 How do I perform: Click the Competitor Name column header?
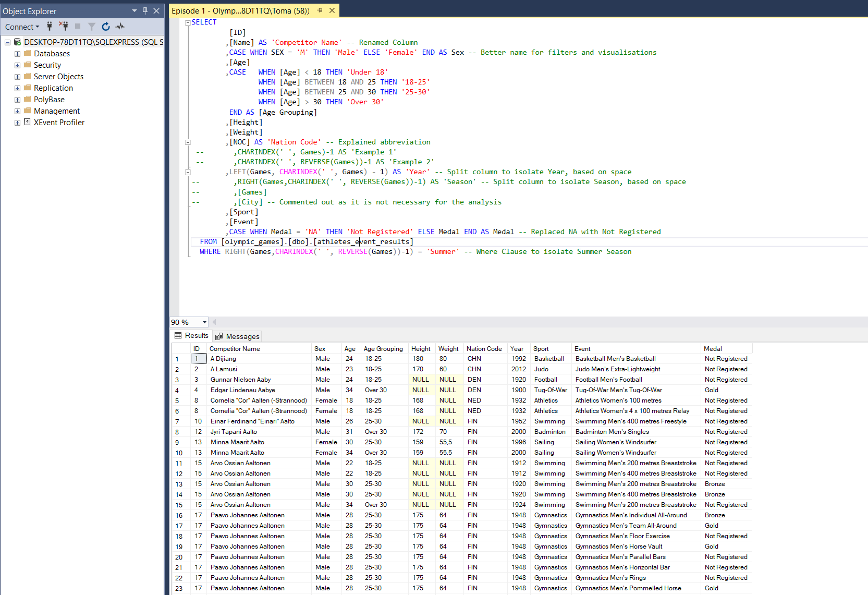(259, 349)
